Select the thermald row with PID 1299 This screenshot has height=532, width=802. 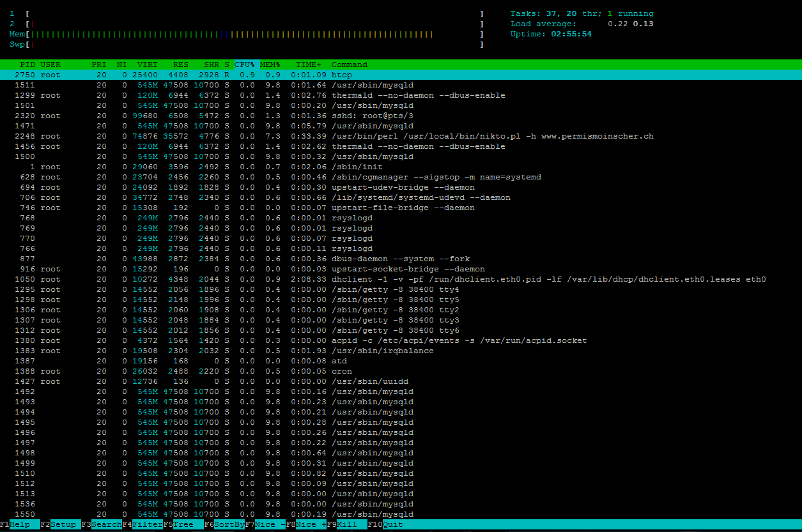401,95
